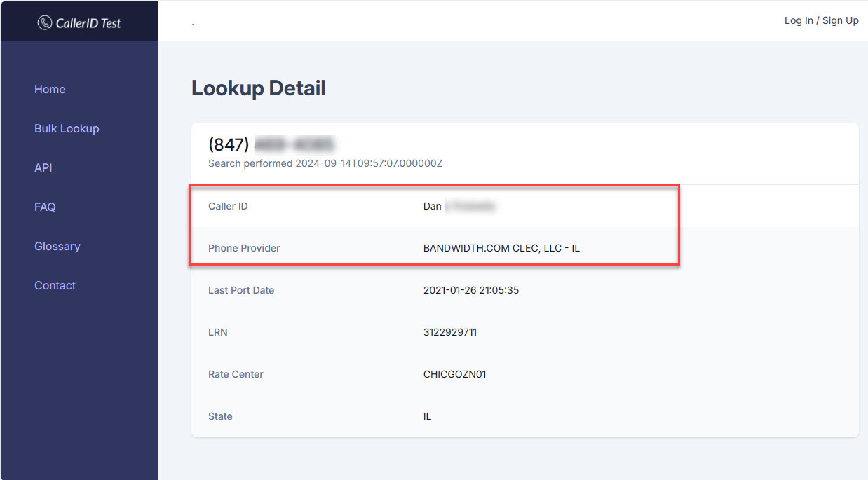
Task: Click the Log In / Sign Up link
Action: (x=821, y=20)
